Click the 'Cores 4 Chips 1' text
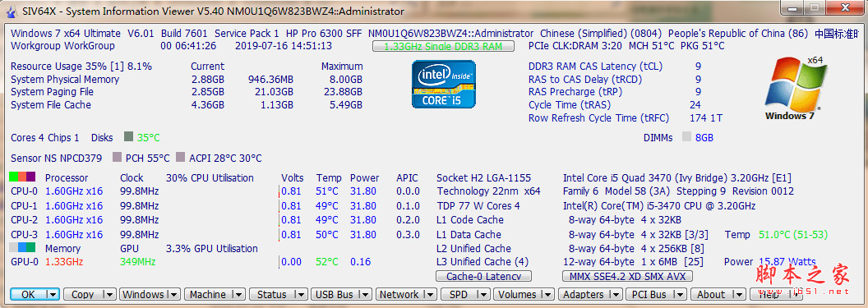This screenshot has height=308, width=868. (x=45, y=138)
